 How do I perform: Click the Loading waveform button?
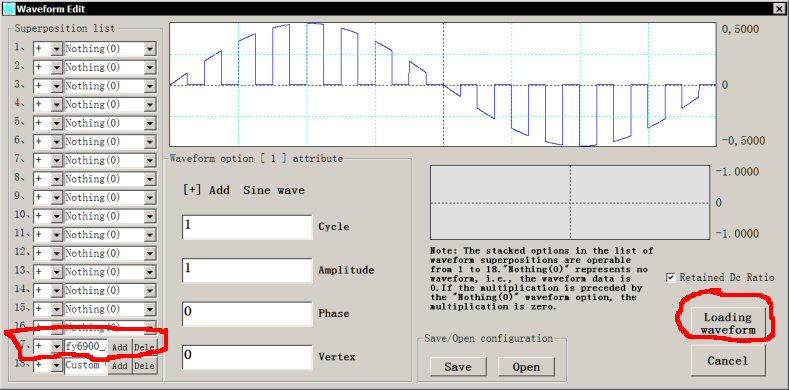pos(728,324)
